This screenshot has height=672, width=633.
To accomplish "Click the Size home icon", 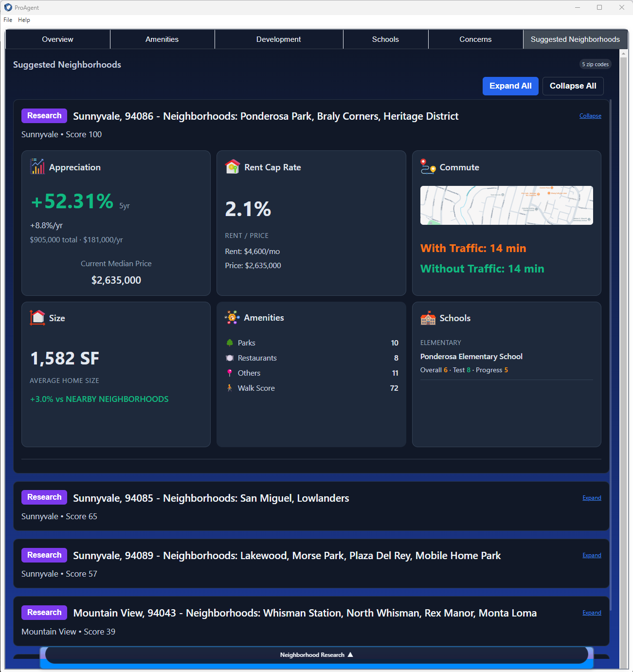I will [36, 317].
